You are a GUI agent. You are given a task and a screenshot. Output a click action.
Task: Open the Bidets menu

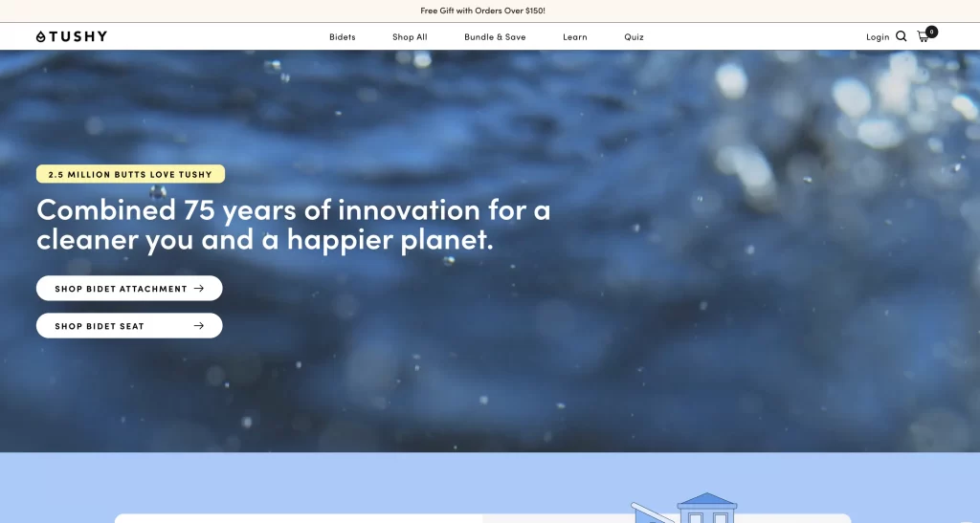pos(342,37)
